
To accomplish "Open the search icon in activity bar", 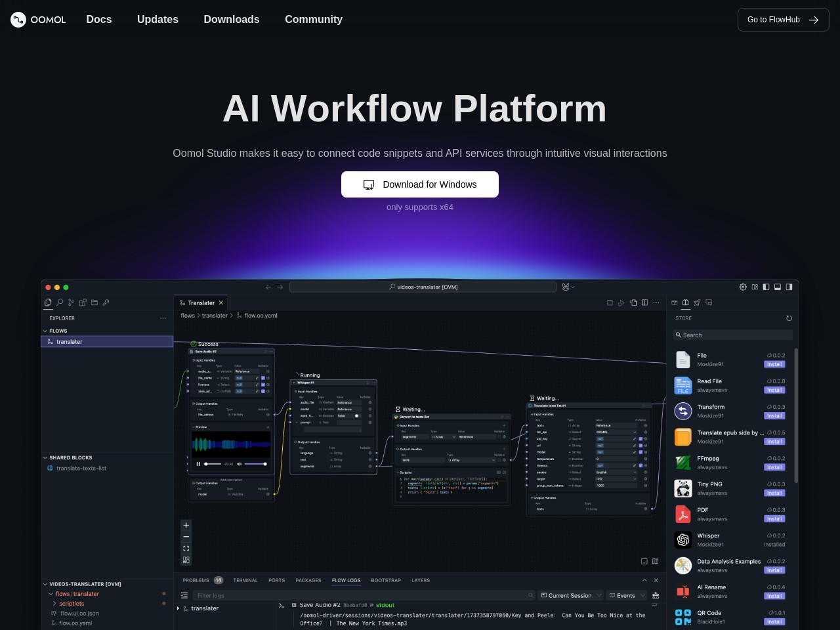I will [60, 303].
